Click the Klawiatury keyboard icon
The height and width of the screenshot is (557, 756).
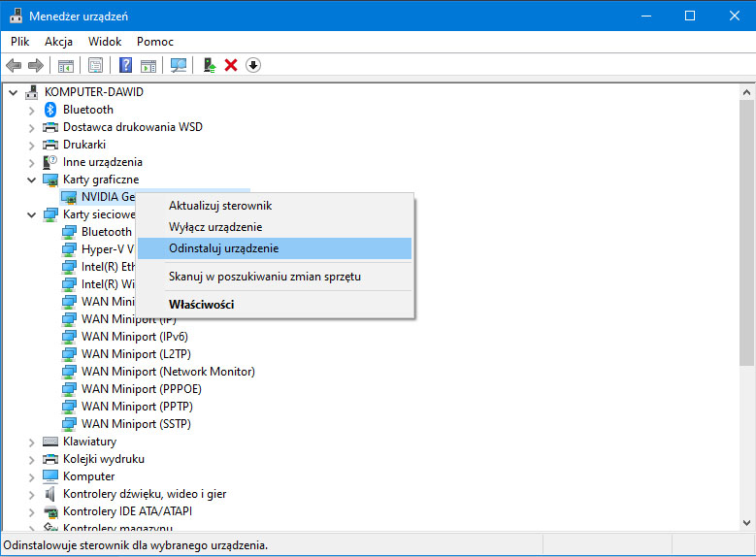click(x=50, y=442)
